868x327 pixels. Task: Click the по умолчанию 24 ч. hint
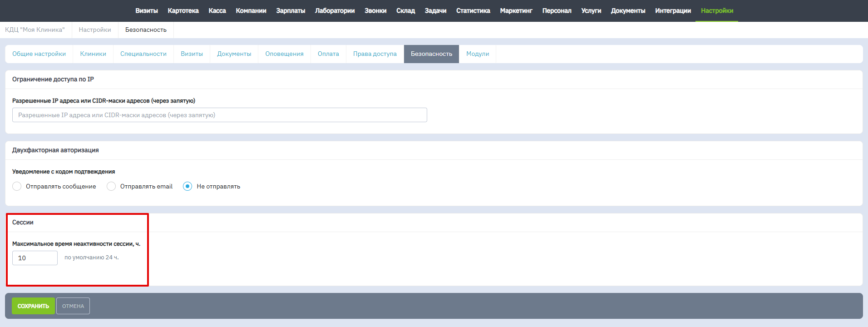coord(92,258)
